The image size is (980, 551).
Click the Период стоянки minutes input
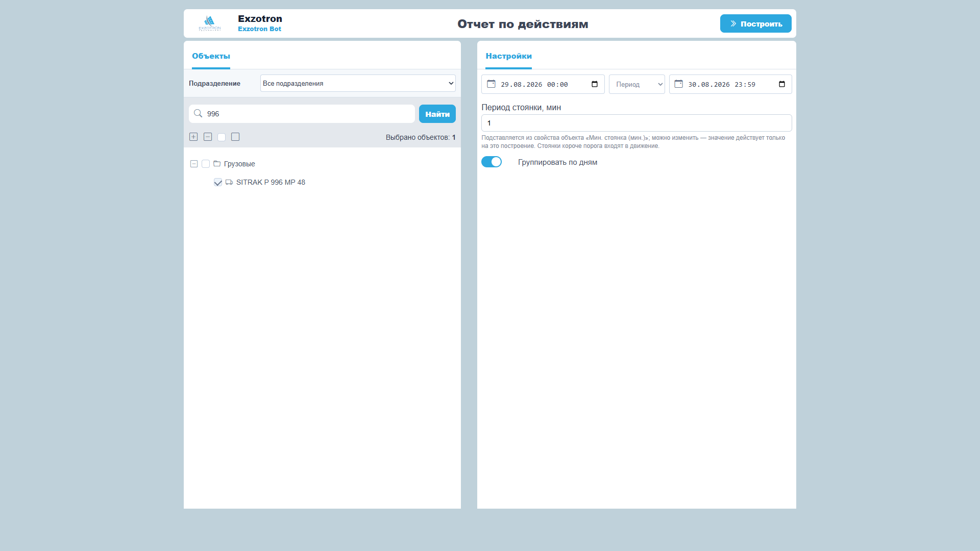click(636, 123)
